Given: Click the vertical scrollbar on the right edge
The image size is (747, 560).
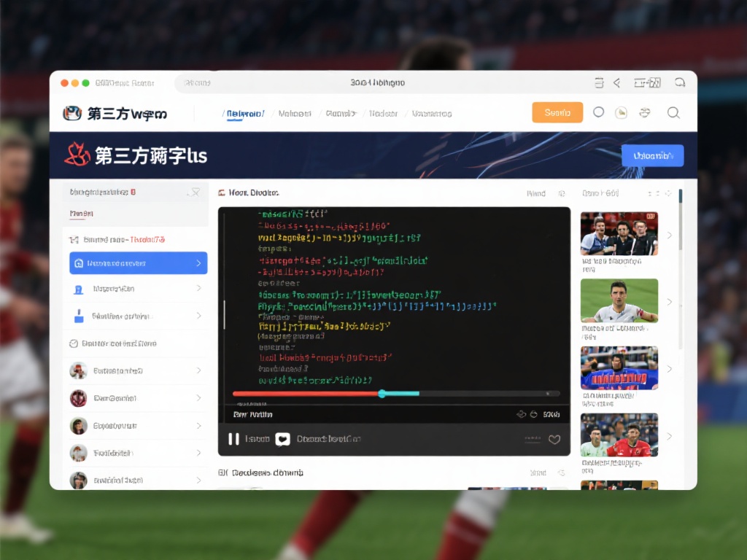Looking at the screenshot, I should pos(681,219).
